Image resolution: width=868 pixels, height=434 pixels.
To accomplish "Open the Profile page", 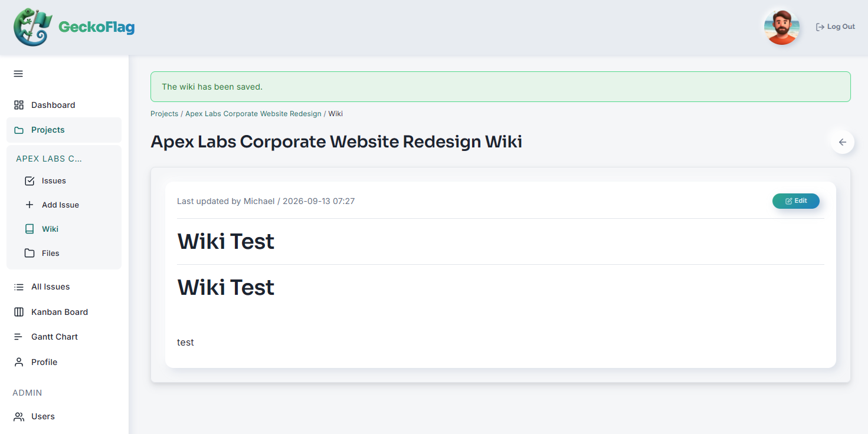I will pyautogui.click(x=64, y=362).
